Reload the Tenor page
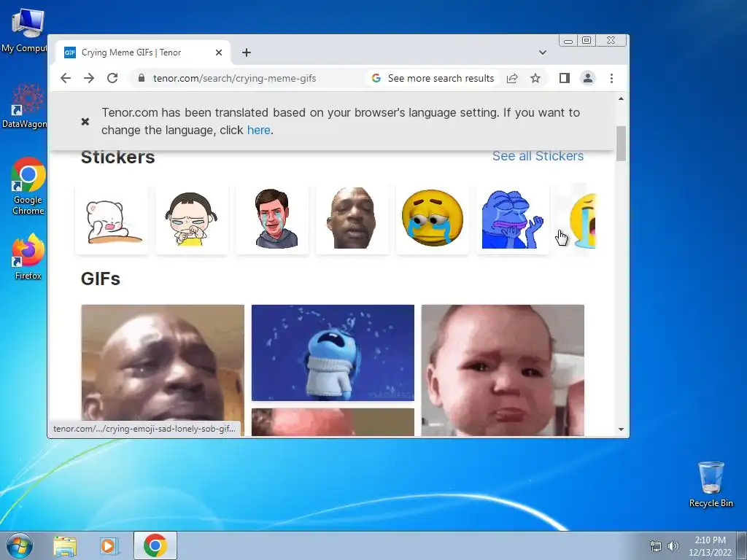This screenshot has height=560, width=747. tap(112, 78)
